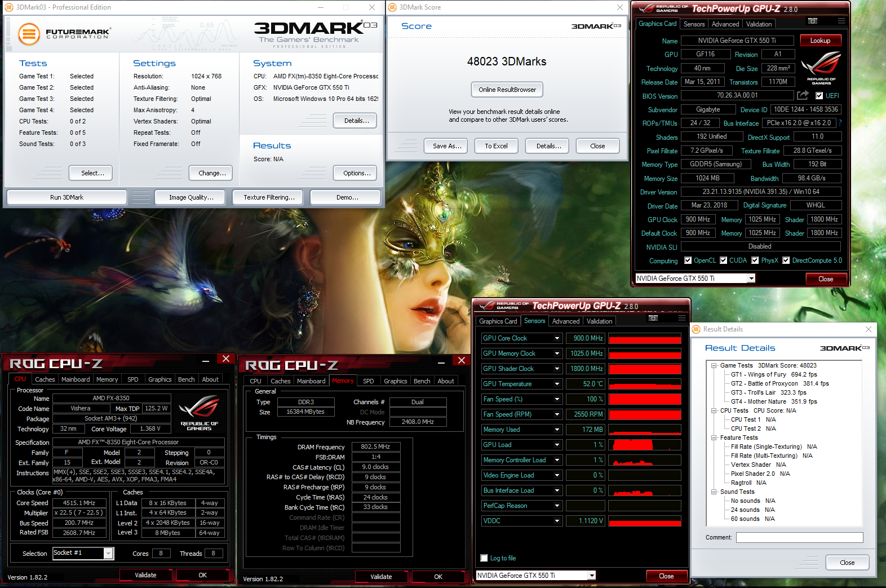Click the Online ResultBrowser button

pyautogui.click(x=507, y=90)
